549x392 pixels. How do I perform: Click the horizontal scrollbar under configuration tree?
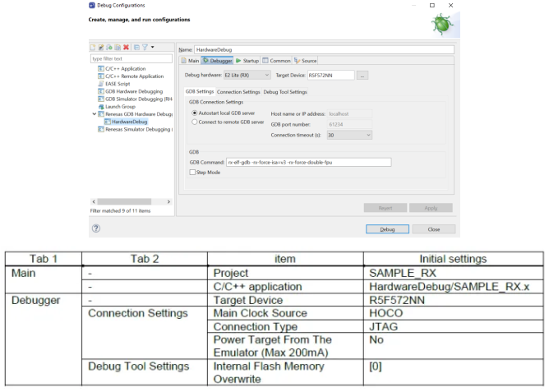[x=131, y=201]
